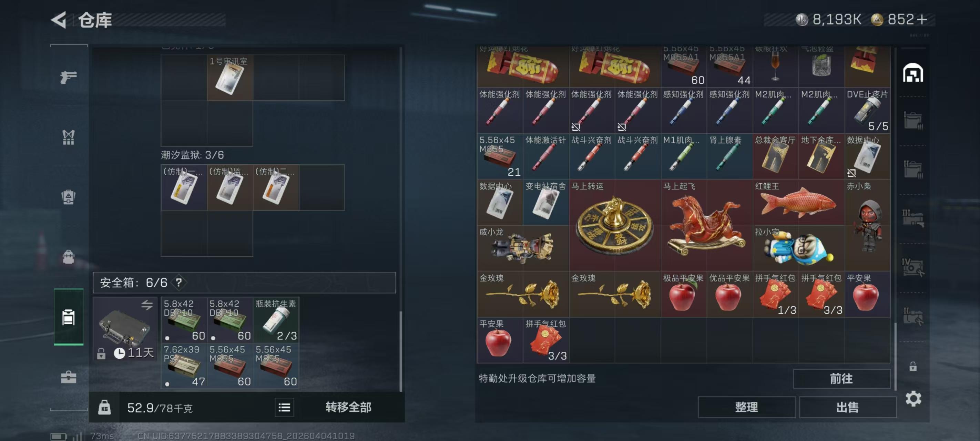Open the weapon category pistol icon
This screenshot has width=980, height=441.
coord(69,77)
